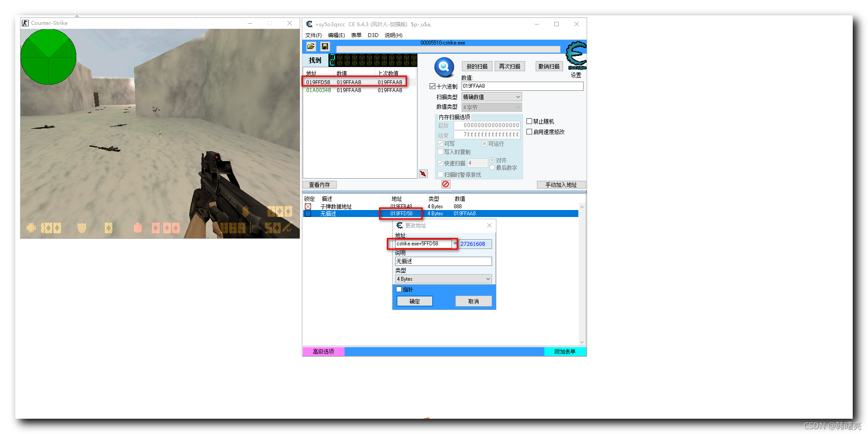Close the Counter-Strike window
Viewport: 868px width, 434px height.
click(x=290, y=23)
